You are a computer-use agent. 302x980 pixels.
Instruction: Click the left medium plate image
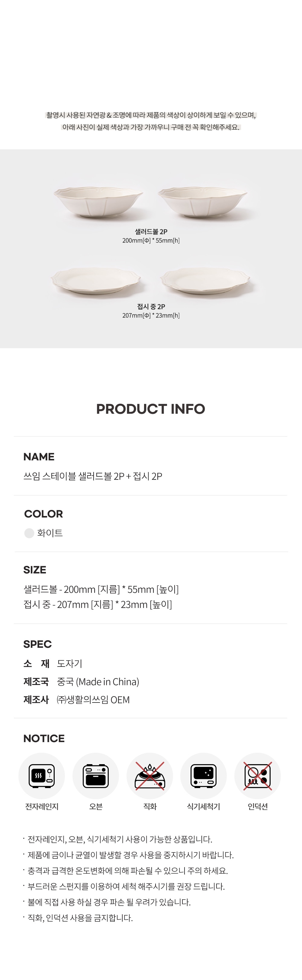(96, 281)
